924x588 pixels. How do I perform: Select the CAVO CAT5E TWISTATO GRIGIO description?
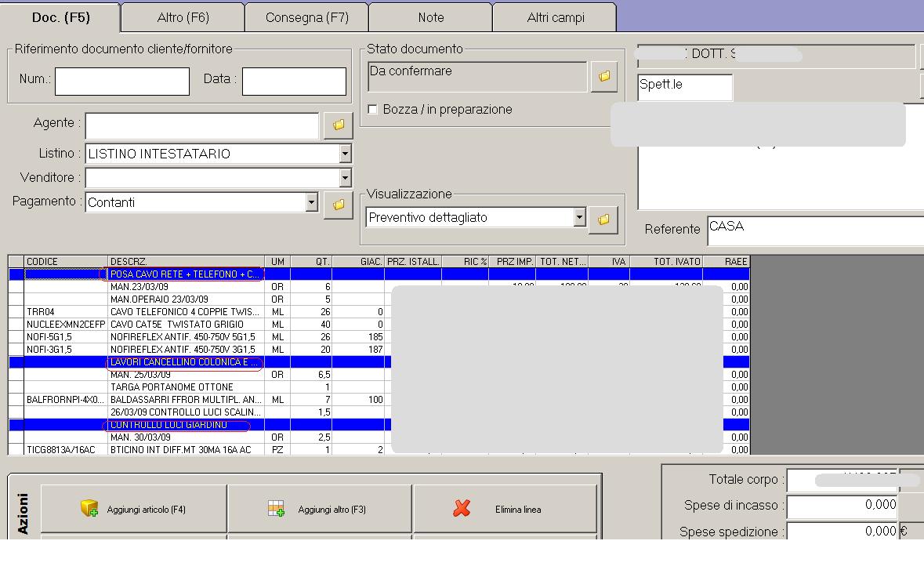(187, 325)
